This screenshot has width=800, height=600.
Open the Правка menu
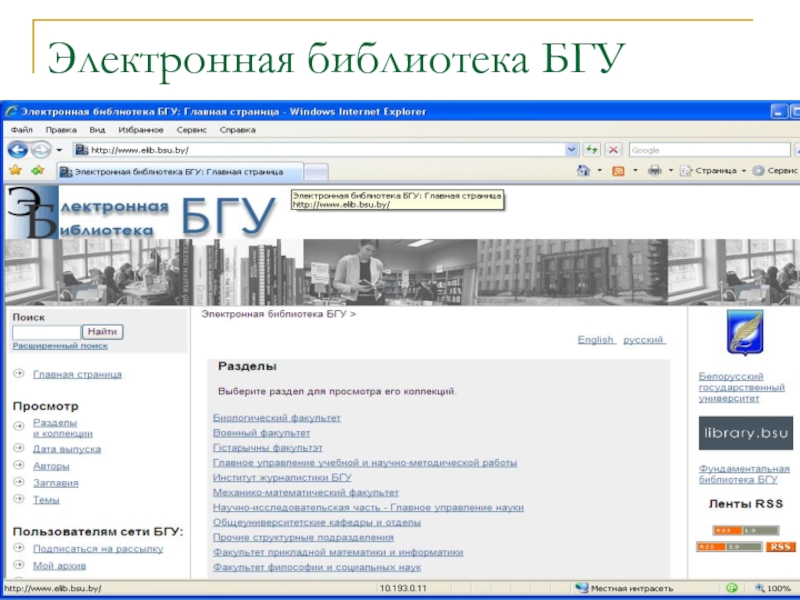[x=61, y=130]
